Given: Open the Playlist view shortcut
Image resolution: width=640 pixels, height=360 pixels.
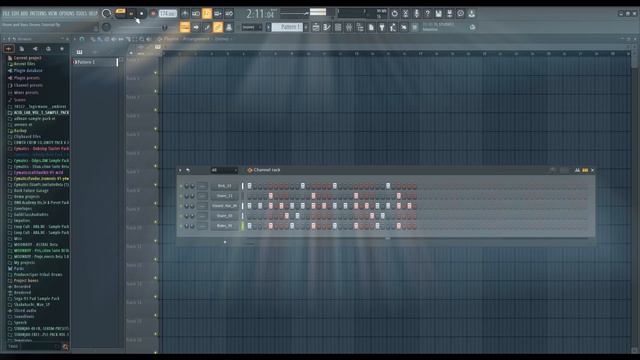Looking at the screenshot, I should [x=316, y=27].
